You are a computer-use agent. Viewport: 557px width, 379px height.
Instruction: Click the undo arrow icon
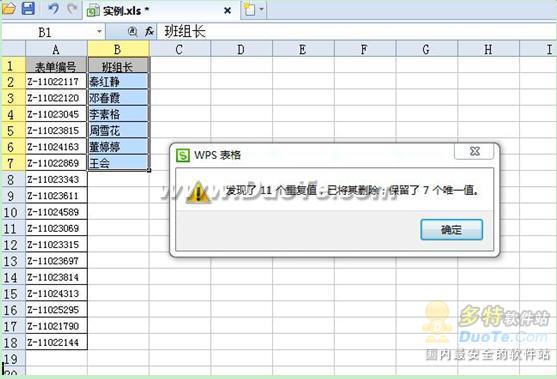53,9
